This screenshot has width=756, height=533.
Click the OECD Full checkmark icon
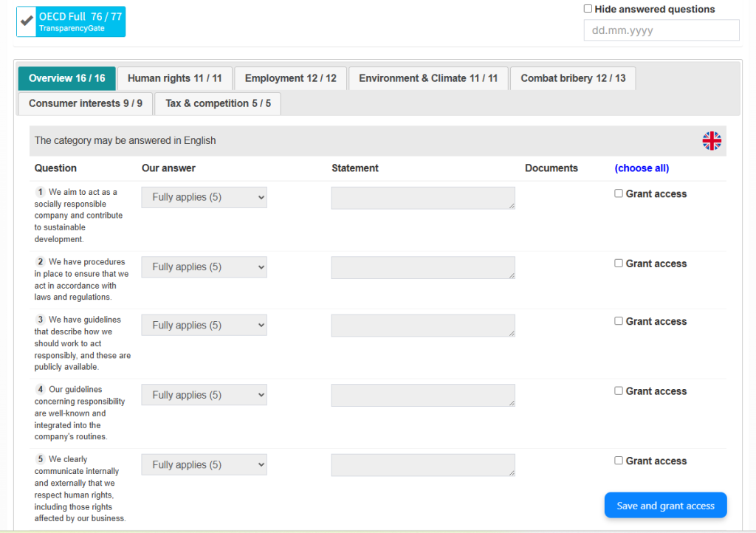(27, 21)
